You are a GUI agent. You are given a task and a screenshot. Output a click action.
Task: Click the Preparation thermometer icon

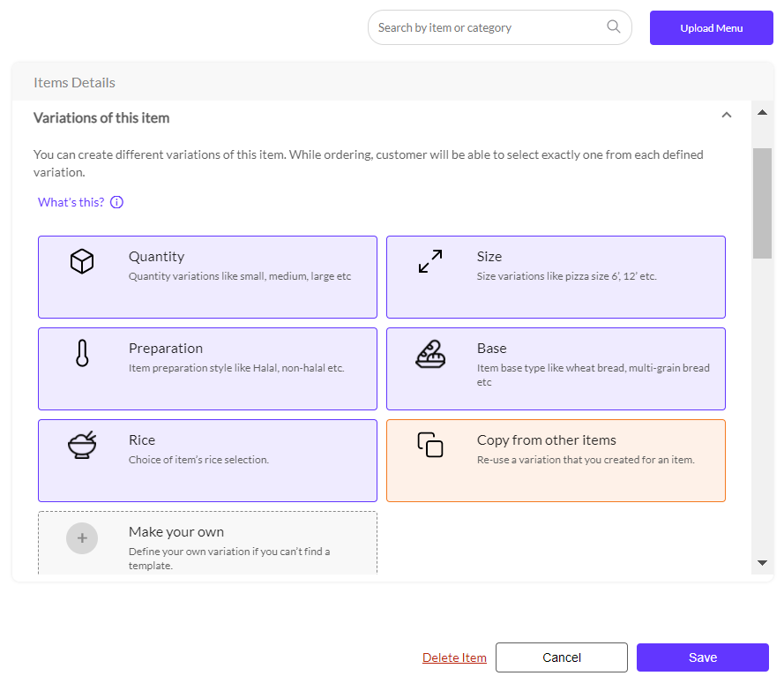(82, 353)
